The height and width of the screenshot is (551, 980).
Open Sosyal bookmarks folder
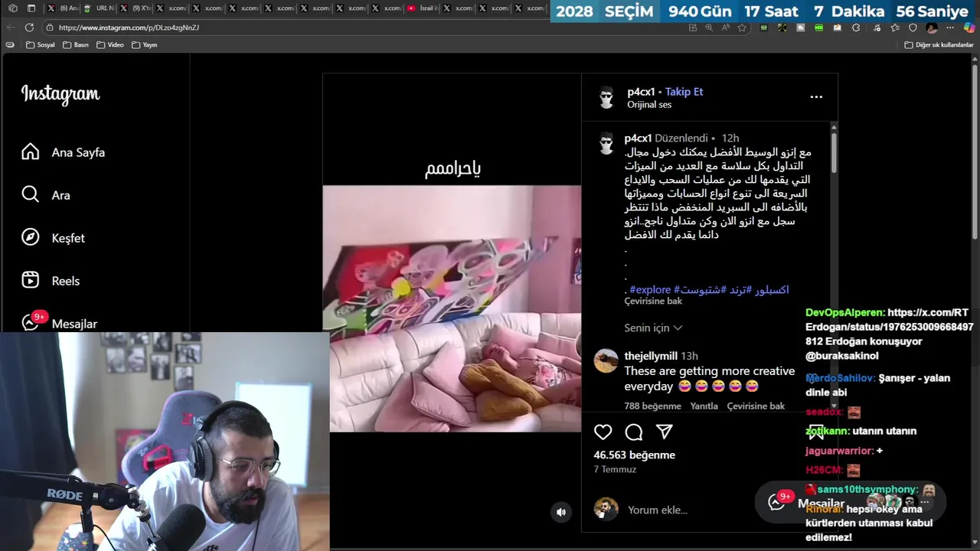41,45
